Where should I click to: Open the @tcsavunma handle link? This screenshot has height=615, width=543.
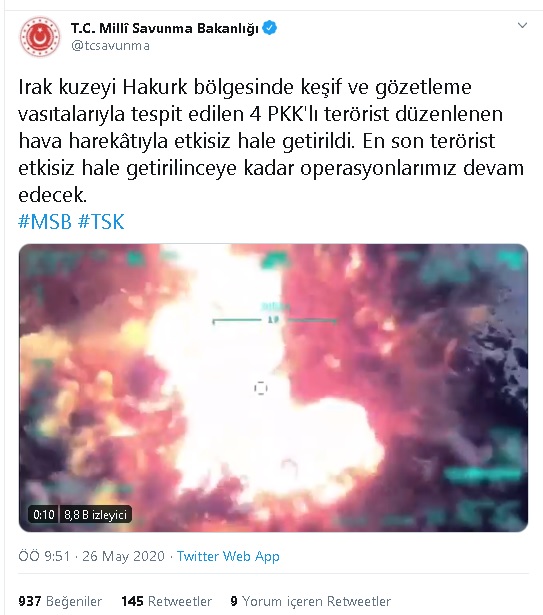pos(110,46)
